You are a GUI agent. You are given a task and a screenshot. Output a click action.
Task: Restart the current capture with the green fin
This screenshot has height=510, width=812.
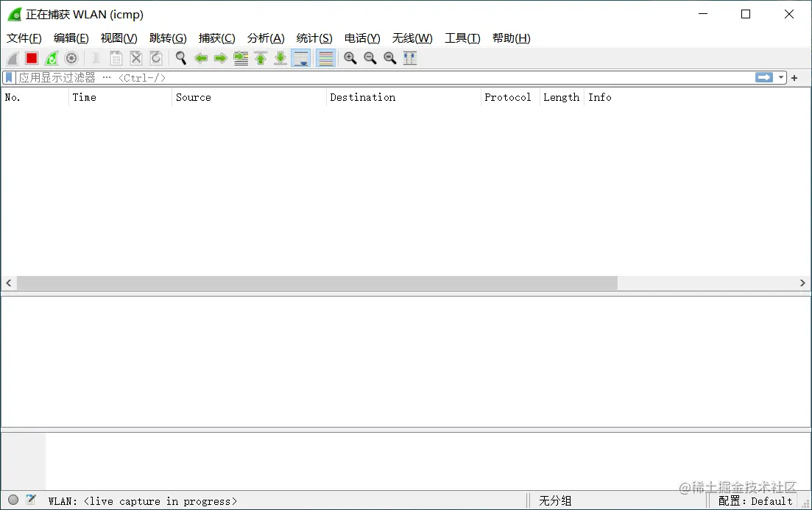(x=52, y=59)
